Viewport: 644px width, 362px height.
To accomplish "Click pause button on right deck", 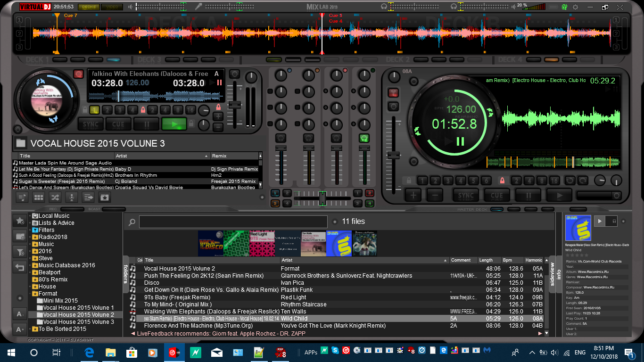I will pos(528,195).
